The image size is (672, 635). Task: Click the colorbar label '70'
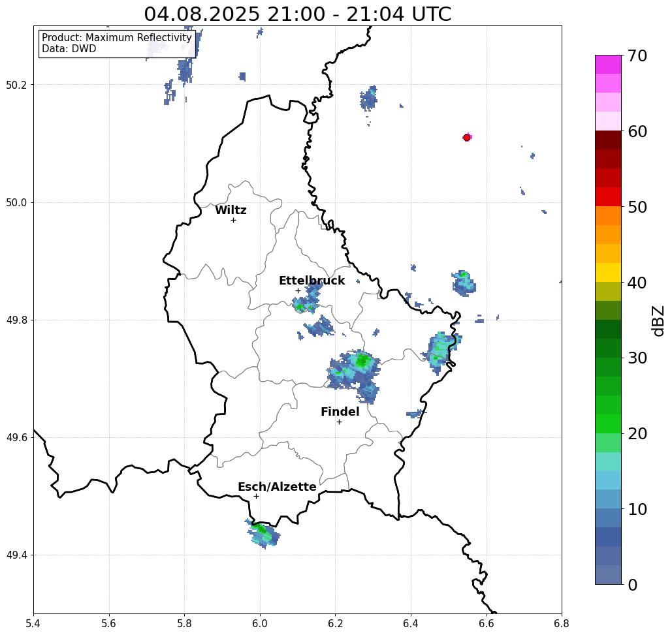637,55
